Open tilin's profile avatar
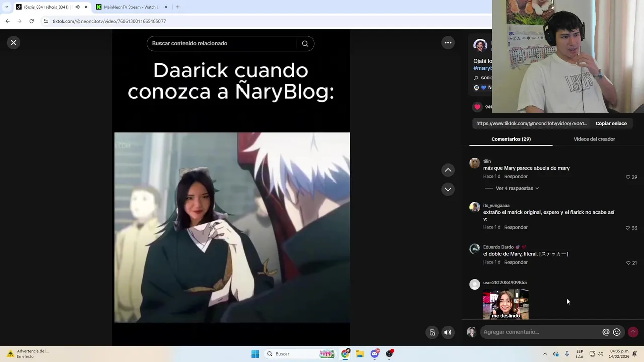The width and height of the screenshot is (644, 362). [x=474, y=163]
